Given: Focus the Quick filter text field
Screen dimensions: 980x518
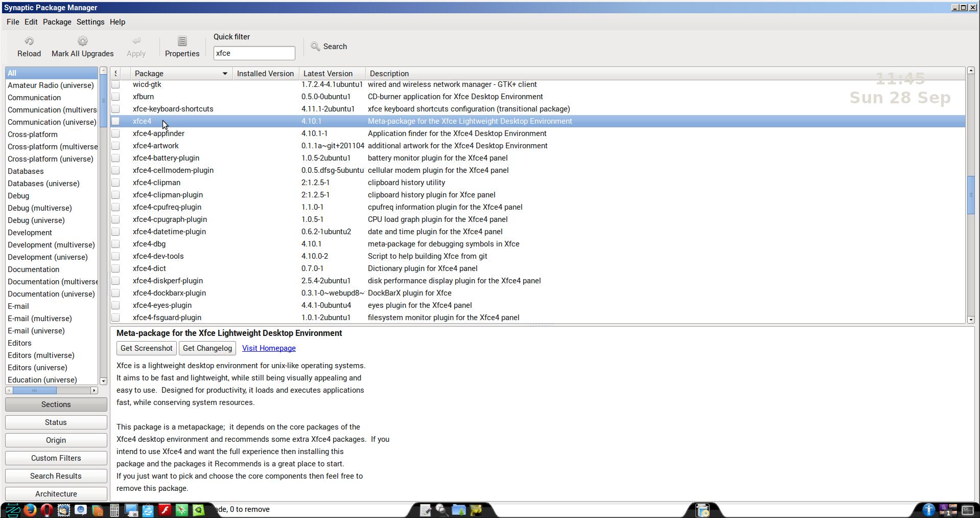Looking at the screenshot, I should (254, 53).
